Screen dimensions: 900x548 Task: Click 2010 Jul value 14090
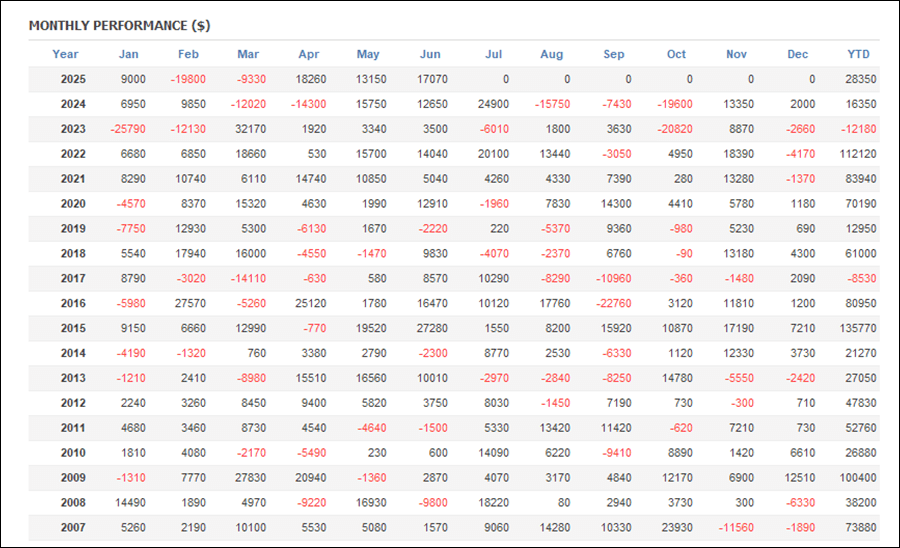coord(493,453)
